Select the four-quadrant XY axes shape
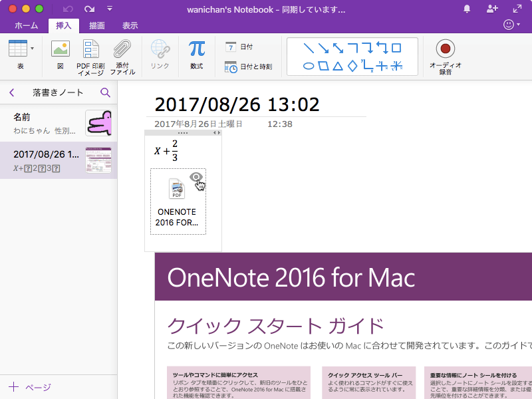The height and width of the screenshot is (399, 532). tap(382, 66)
